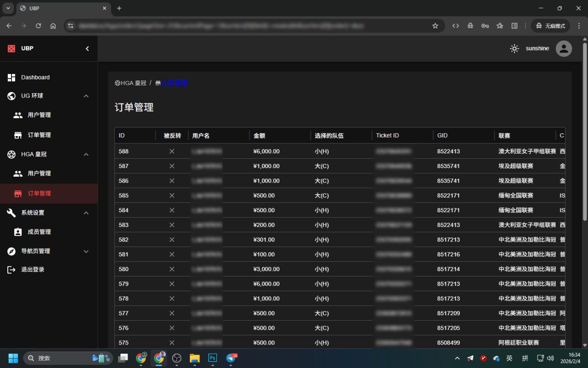Viewport: 588px width, 368px height.
Task: Open 系统设置 via the wrench icon
Action: pos(11,213)
